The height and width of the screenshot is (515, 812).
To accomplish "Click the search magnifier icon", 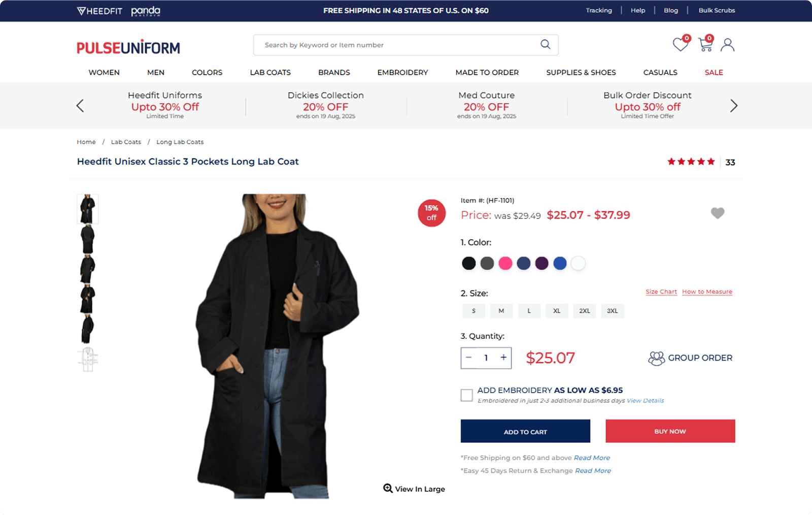I will pos(545,45).
